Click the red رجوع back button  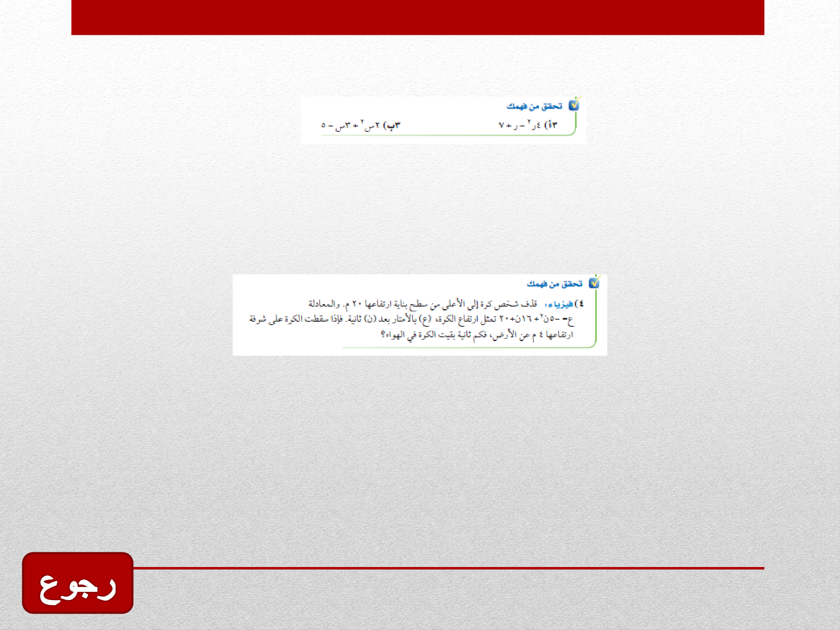coord(78,583)
